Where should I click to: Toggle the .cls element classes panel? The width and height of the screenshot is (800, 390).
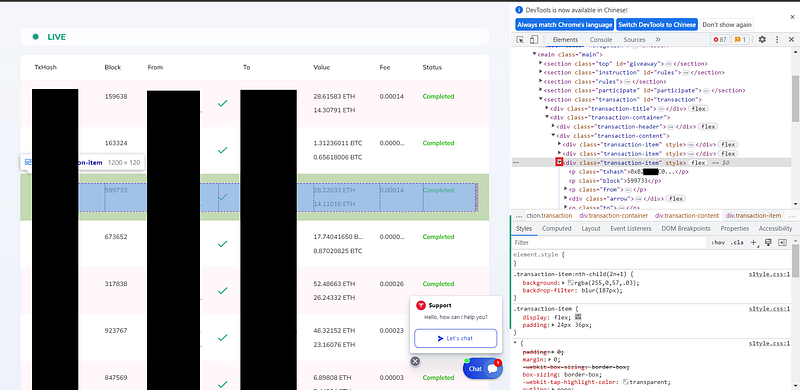[x=737, y=243]
